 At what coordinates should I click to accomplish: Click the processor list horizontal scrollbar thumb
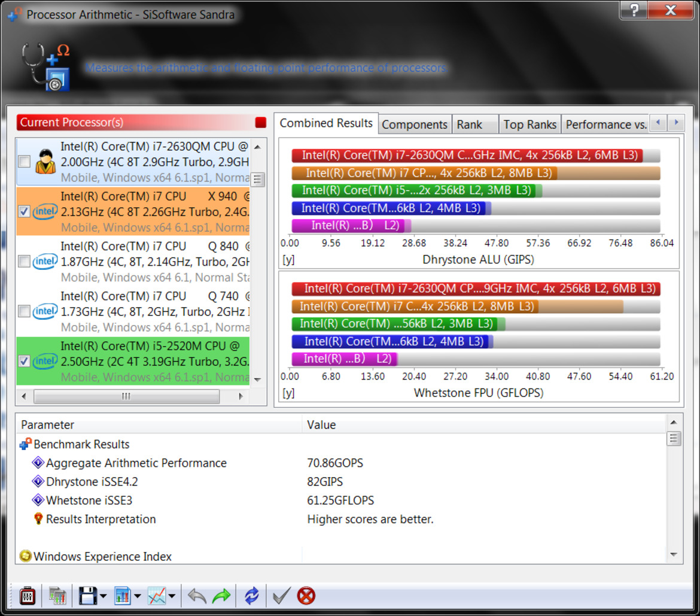tap(127, 396)
